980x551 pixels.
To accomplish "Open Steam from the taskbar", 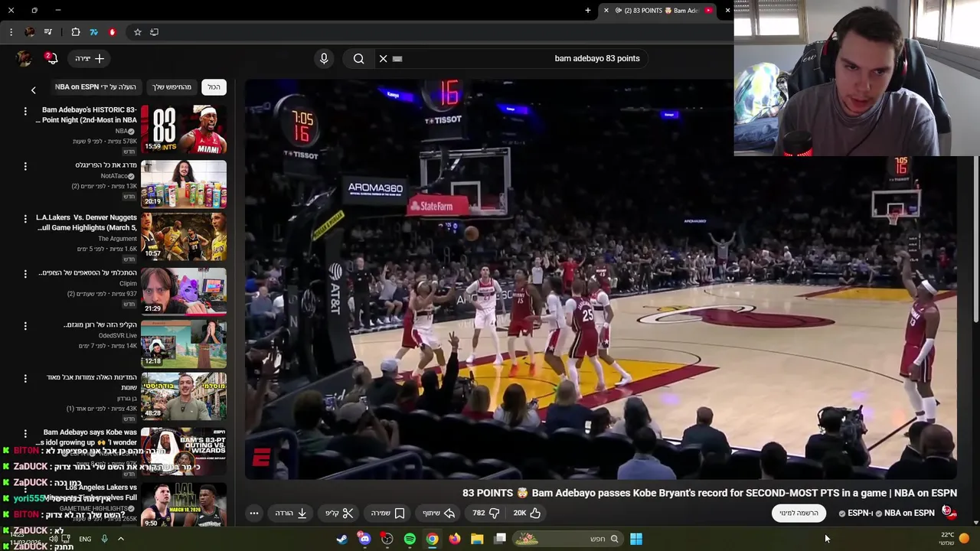I will 342,539.
